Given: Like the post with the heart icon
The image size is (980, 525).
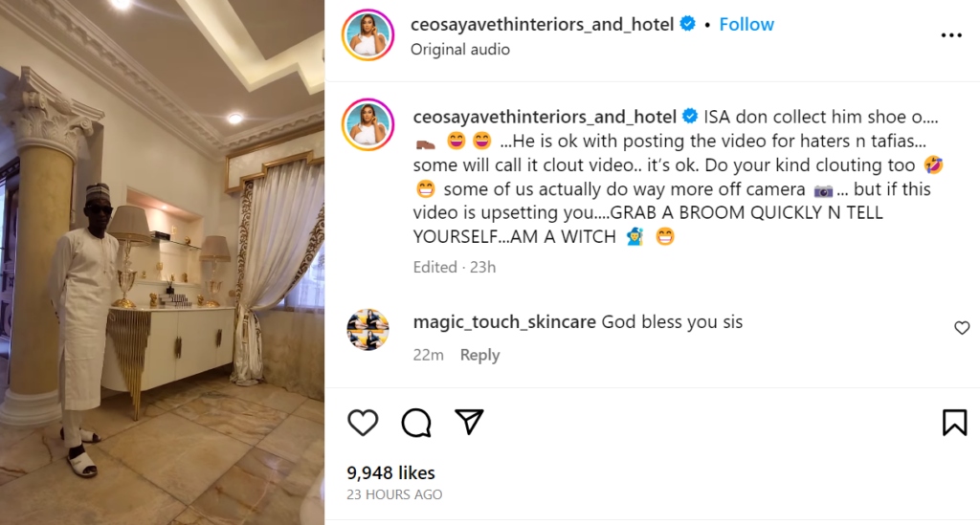Looking at the screenshot, I should pos(363,422).
